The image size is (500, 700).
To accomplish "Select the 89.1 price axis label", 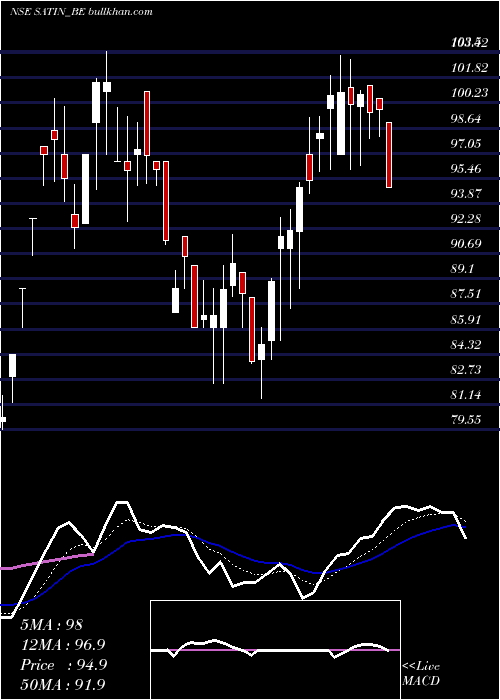I will [x=462, y=269].
